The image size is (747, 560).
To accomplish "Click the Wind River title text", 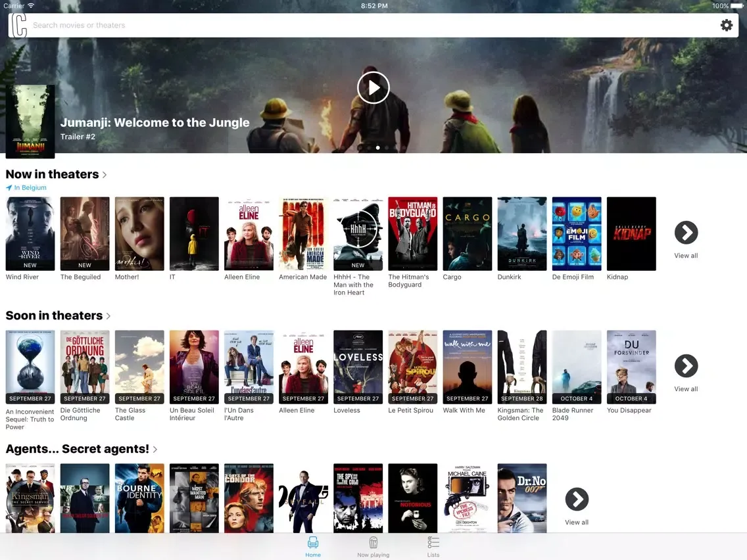I will (22, 277).
